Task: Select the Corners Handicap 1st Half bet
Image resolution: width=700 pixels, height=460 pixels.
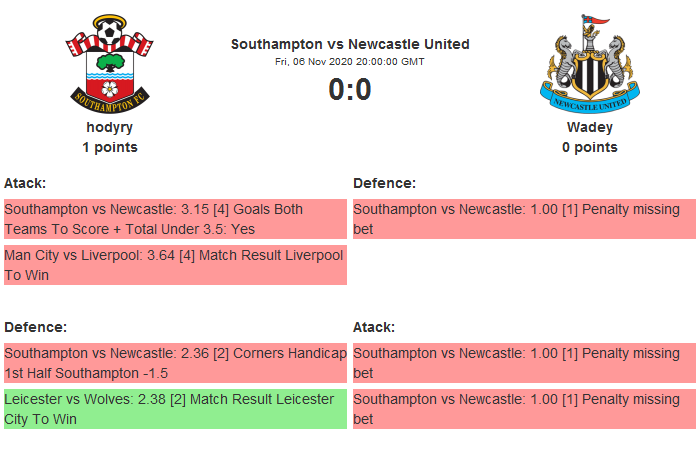Action: tap(174, 363)
